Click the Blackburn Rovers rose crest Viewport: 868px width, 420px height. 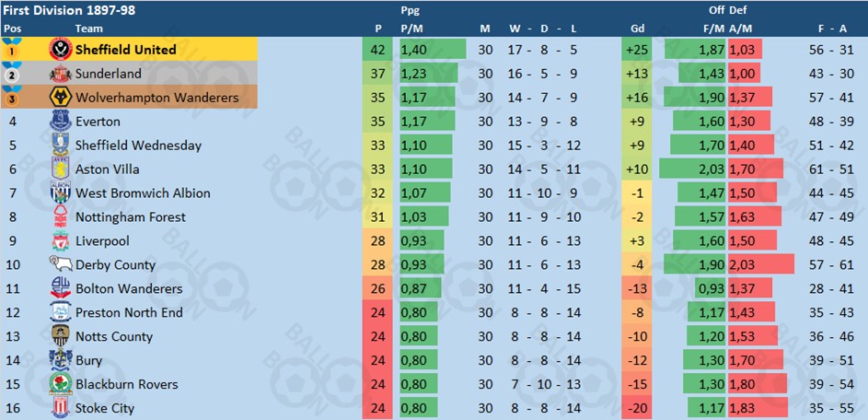(61, 384)
